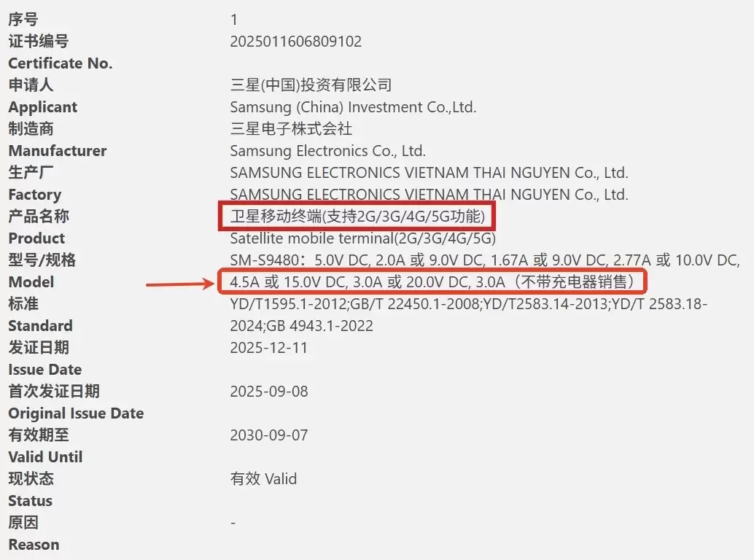Click the Factory label
This screenshot has height=560, width=754.
(34, 195)
